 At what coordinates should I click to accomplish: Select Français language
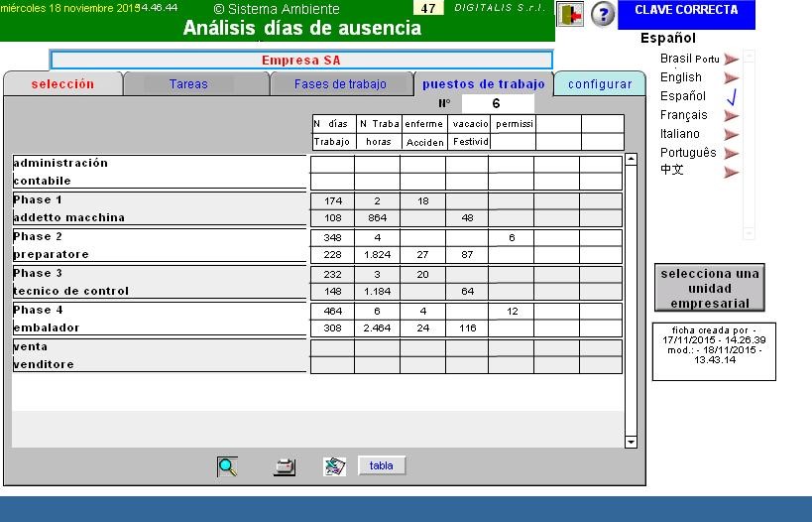683,115
